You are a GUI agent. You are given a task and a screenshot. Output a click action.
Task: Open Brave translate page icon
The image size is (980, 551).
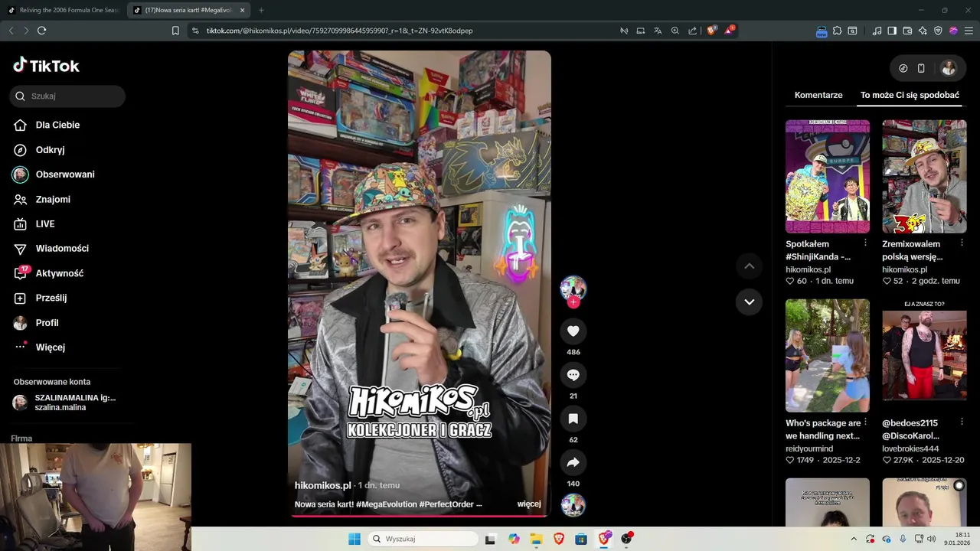coord(658,31)
